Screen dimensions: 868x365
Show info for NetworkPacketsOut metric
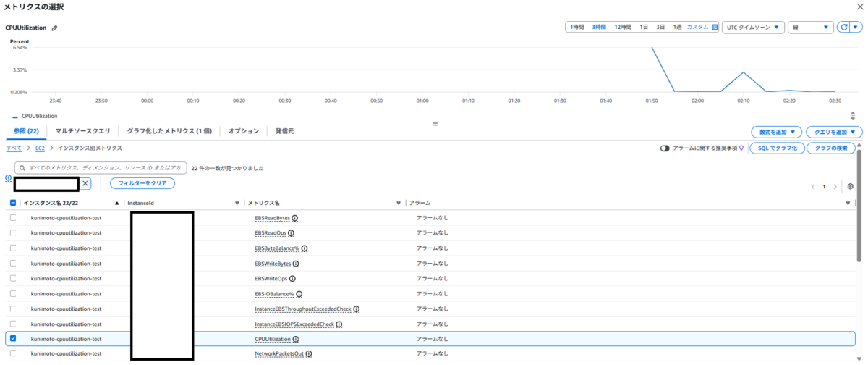pos(309,354)
